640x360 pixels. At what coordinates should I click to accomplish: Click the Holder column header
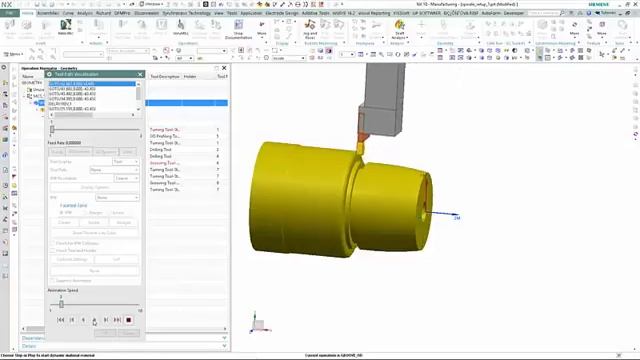click(190, 76)
